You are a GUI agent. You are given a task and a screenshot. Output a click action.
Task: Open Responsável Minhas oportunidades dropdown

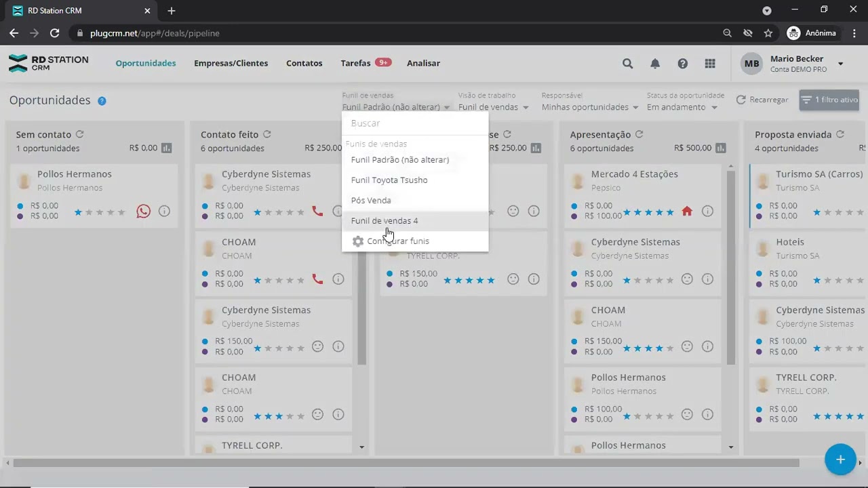point(590,107)
